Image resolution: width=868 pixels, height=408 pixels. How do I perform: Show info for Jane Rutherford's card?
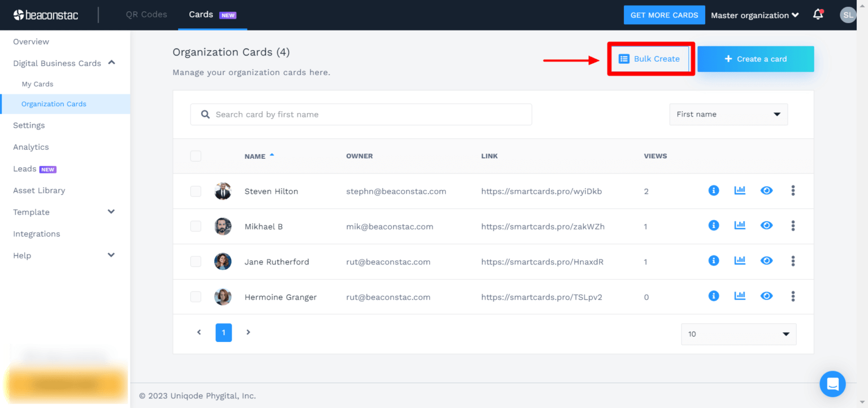(x=714, y=261)
